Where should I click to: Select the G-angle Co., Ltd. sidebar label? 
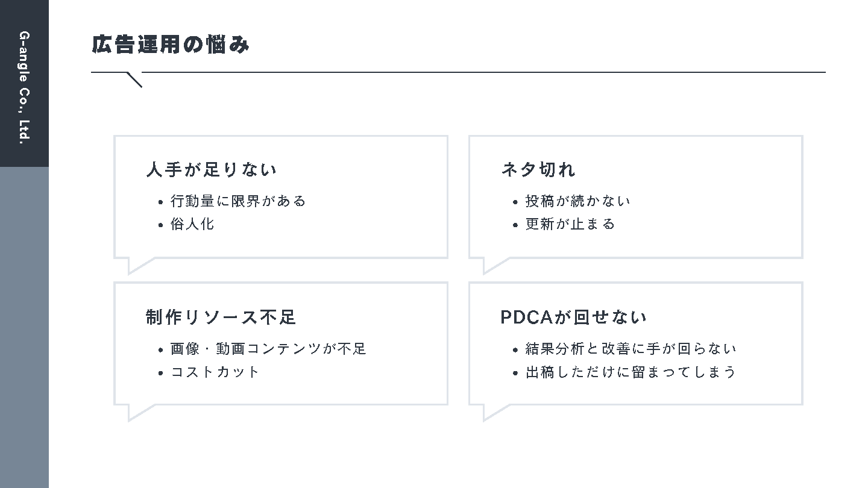pos(24,87)
